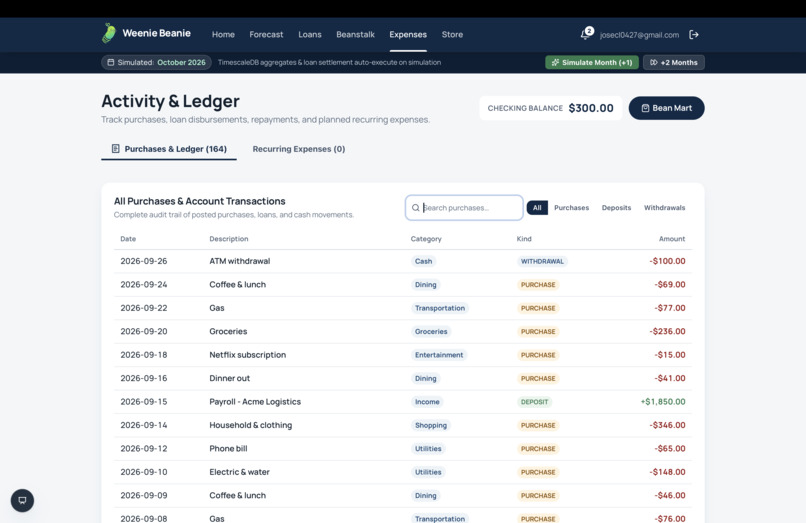This screenshot has width=806, height=523.
Task: Click Electric & water description
Action: tap(239, 472)
